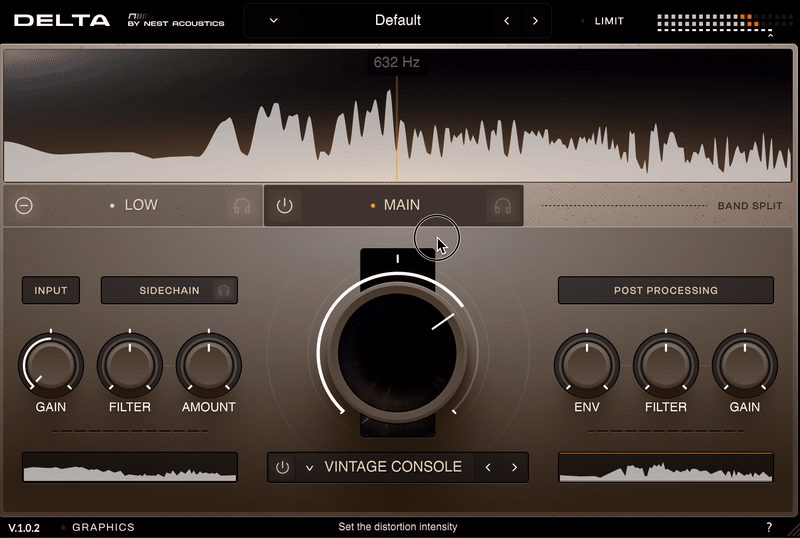
Task: Click the headphones solo icon on LOW band
Action: click(x=241, y=206)
